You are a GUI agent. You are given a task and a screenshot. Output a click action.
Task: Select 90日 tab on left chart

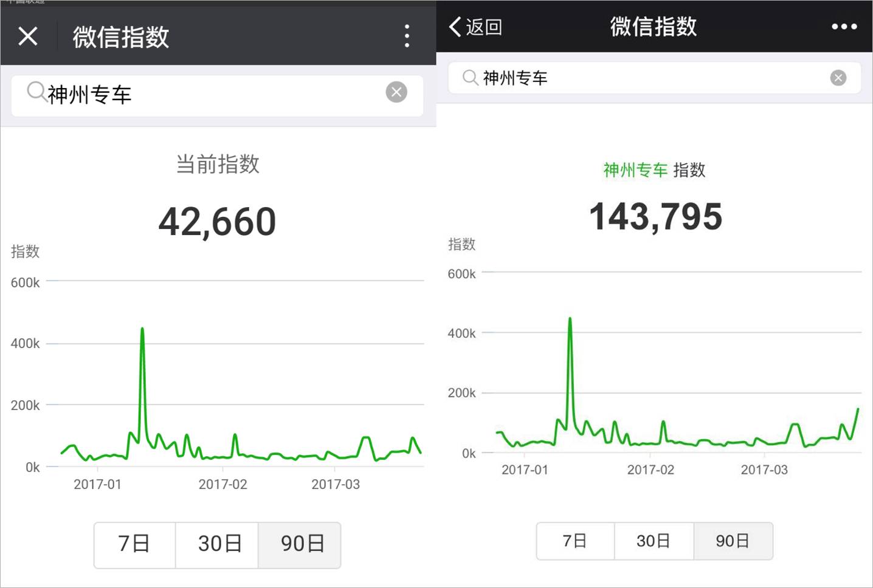pyautogui.click(x=300, y=545)
